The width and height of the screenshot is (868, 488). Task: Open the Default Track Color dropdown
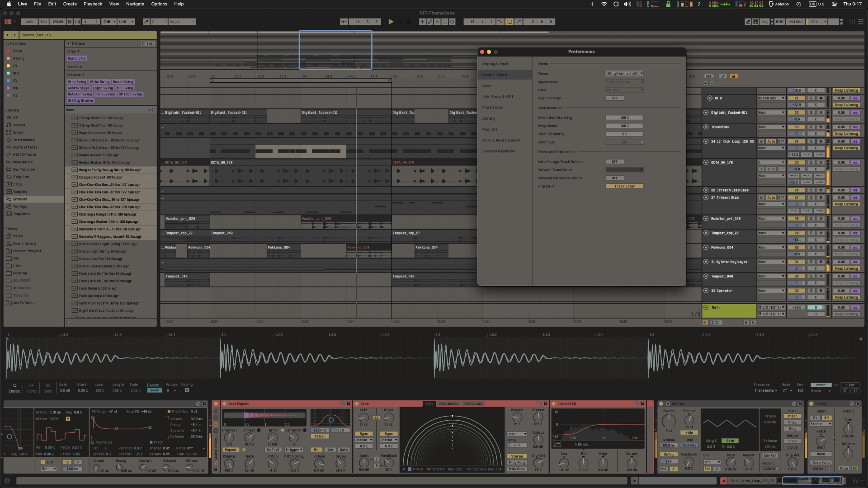point(624,169)
